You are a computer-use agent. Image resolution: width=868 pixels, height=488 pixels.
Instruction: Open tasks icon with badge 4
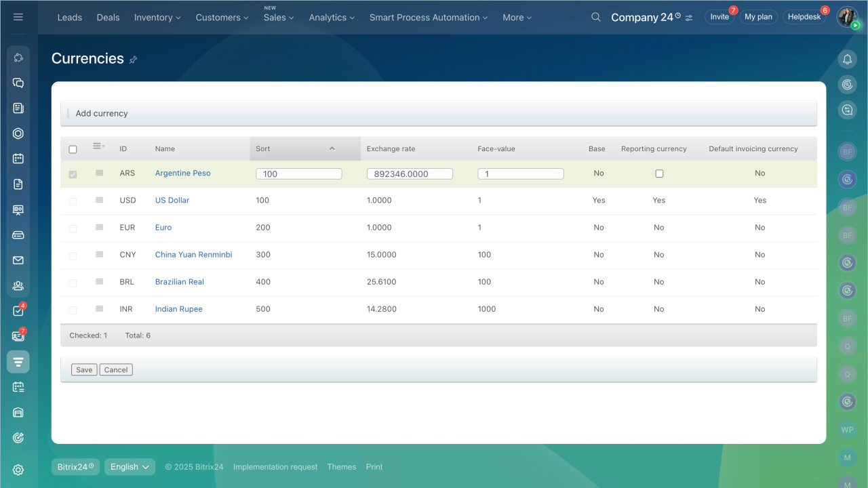tap(18, 311)
